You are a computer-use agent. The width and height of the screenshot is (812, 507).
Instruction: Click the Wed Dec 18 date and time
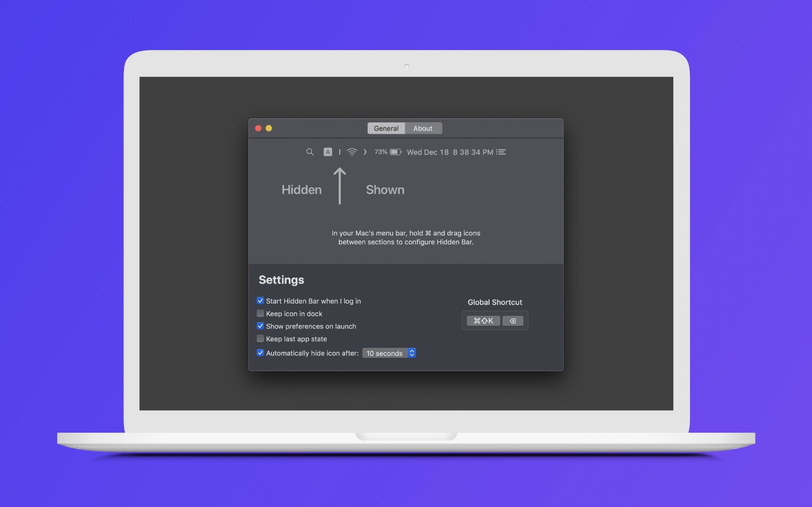pyautogui.click(x=450, y=152)
